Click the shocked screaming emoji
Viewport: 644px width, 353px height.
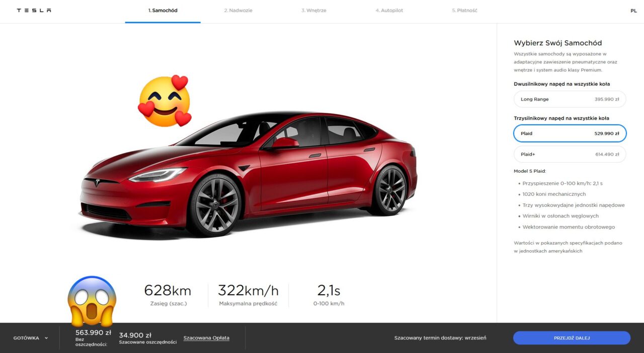[x=92, y=301]
